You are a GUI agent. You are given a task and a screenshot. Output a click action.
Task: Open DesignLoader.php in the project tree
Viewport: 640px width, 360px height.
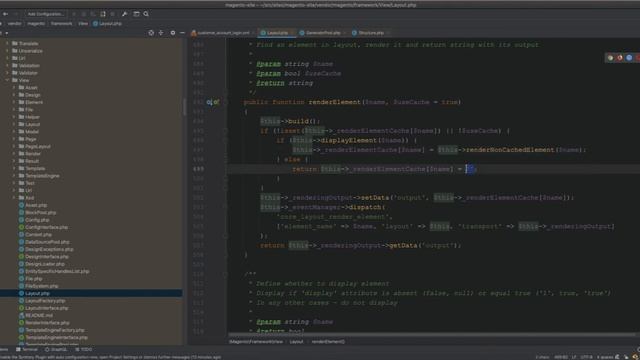click(x=42, y=264)
